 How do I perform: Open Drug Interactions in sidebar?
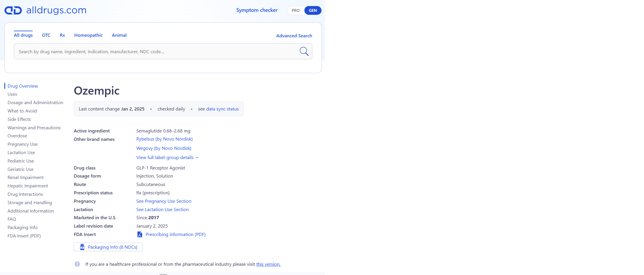click(25, 194)
